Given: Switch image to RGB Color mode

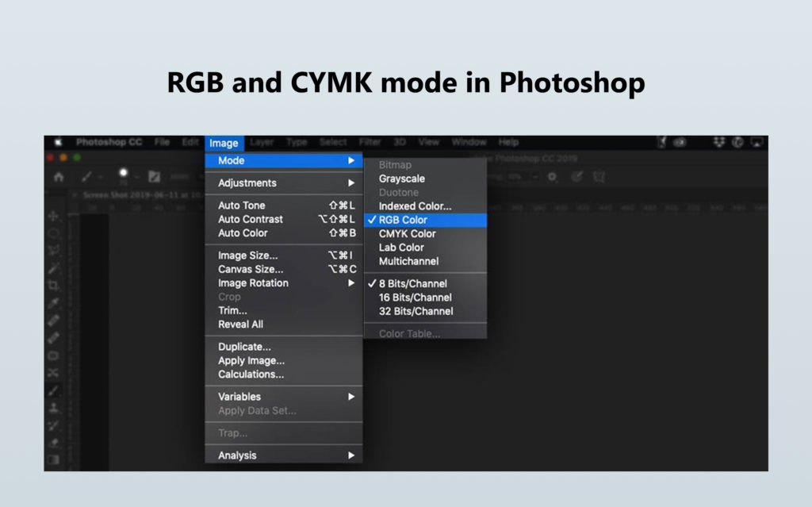Looking at the screenshot, I should 425,220.
